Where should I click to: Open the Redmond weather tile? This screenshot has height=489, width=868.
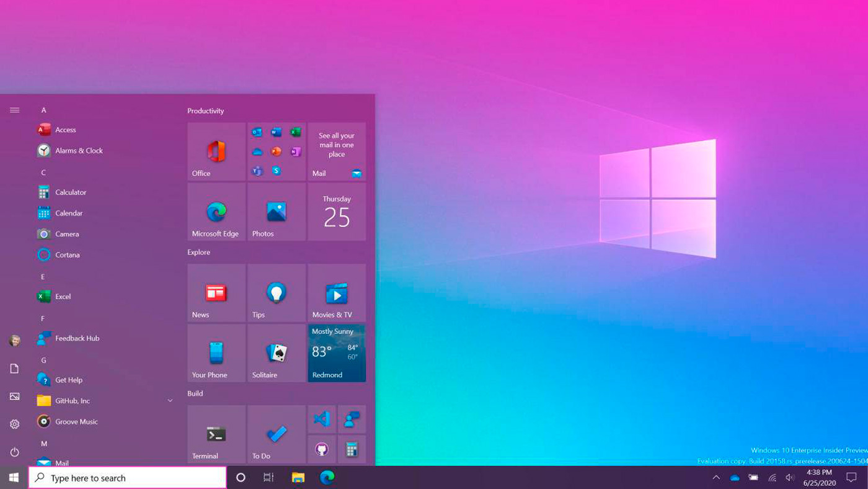(x=337, y=353)
